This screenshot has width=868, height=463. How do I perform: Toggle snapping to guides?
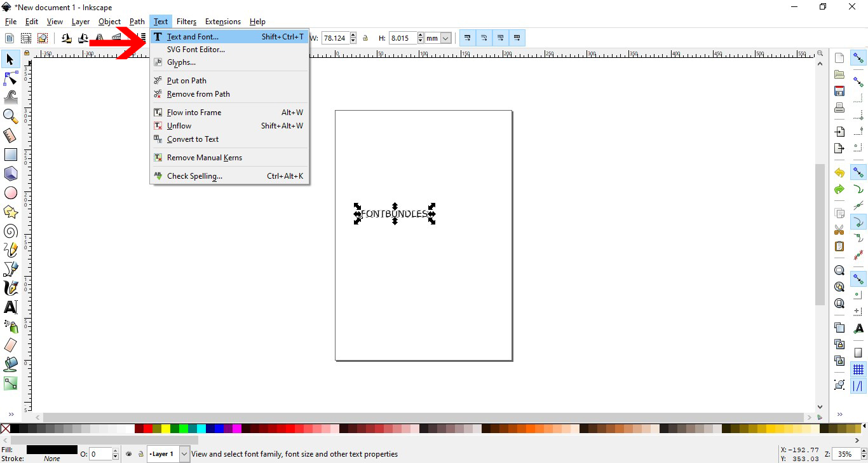(x=858, y=386)
